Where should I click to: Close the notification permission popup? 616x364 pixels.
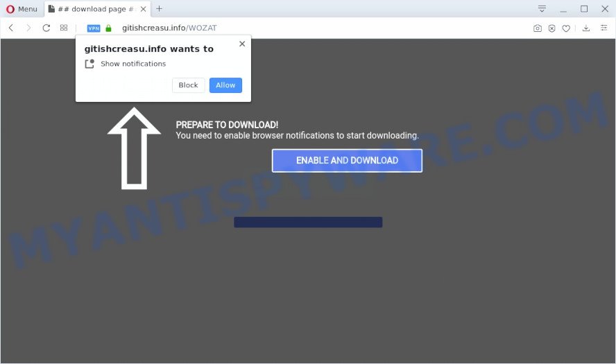click(242, 44)
